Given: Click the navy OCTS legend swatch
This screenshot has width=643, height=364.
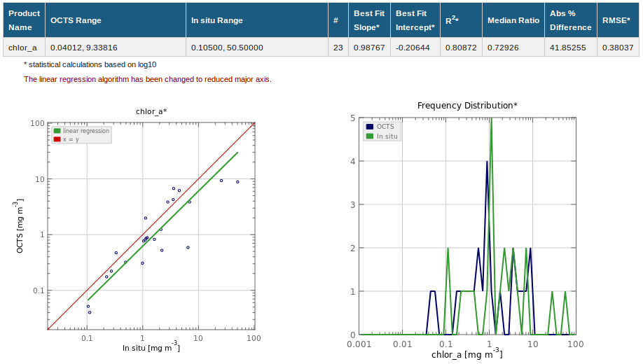Looking at the screenshot, I should pos(369,127).
